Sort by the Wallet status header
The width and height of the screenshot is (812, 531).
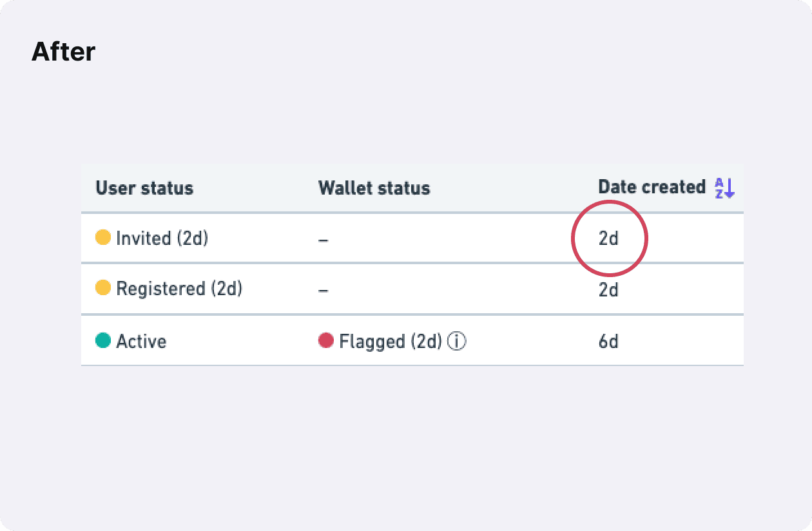point(374,188)
